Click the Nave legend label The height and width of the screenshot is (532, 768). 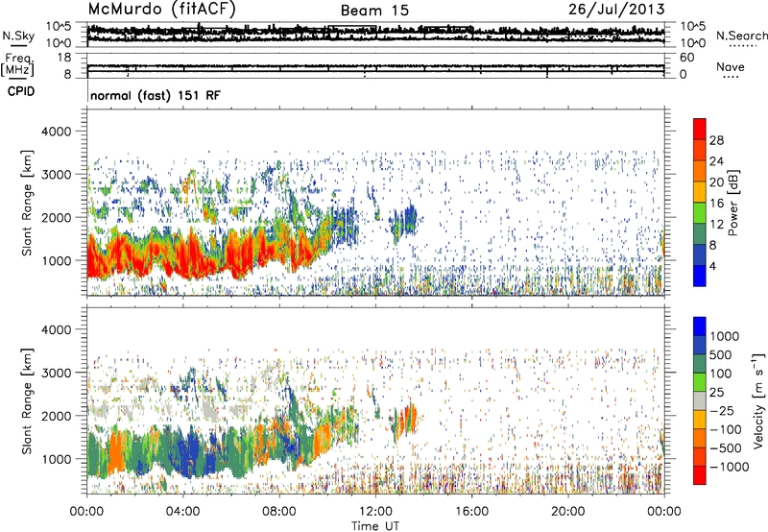(x=731, y=66)
